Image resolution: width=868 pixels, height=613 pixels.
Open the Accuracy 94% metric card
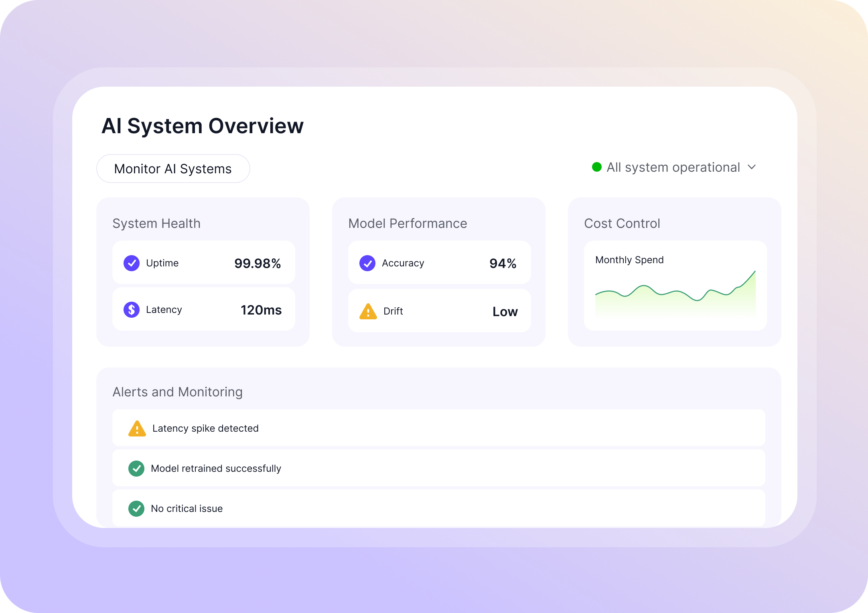(x=440, y=263)
